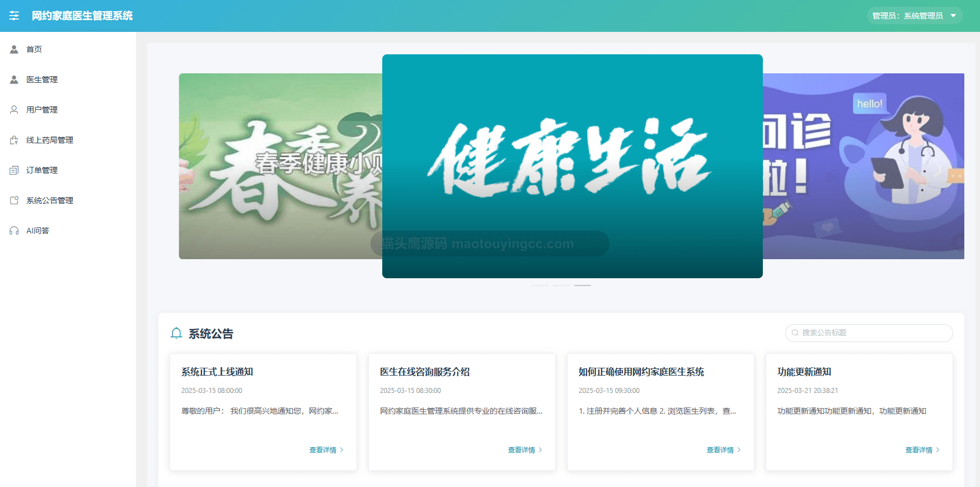Screen dimensions: 980x487
Task: Click the 用户管理 user icon
Action: click(14, 110)
